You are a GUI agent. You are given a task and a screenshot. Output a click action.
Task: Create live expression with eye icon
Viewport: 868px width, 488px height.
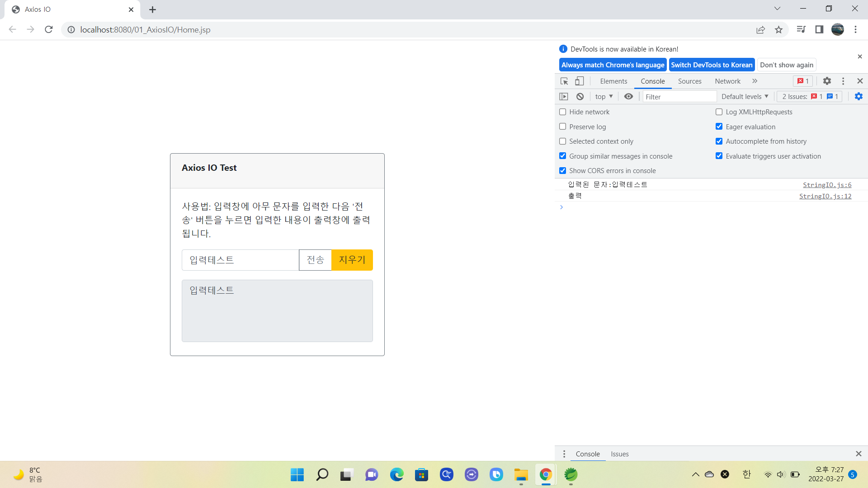(x=628, y=97)
